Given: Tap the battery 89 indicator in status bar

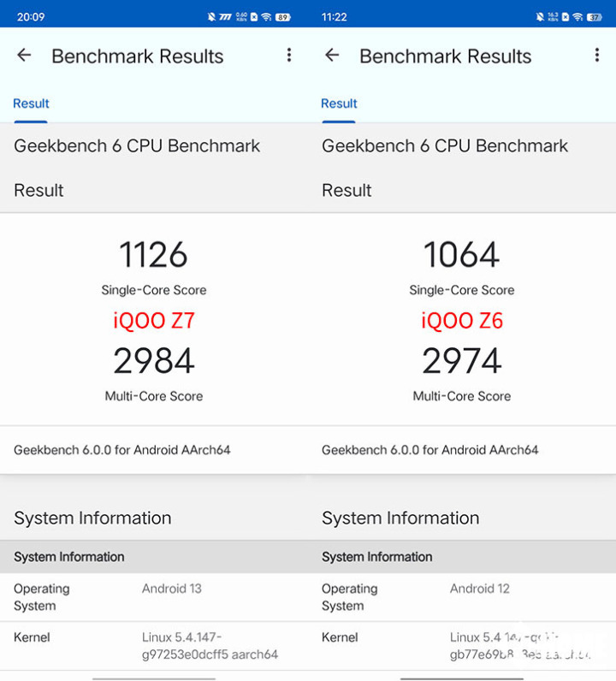Looking at the screenshot, I should 281,17.
